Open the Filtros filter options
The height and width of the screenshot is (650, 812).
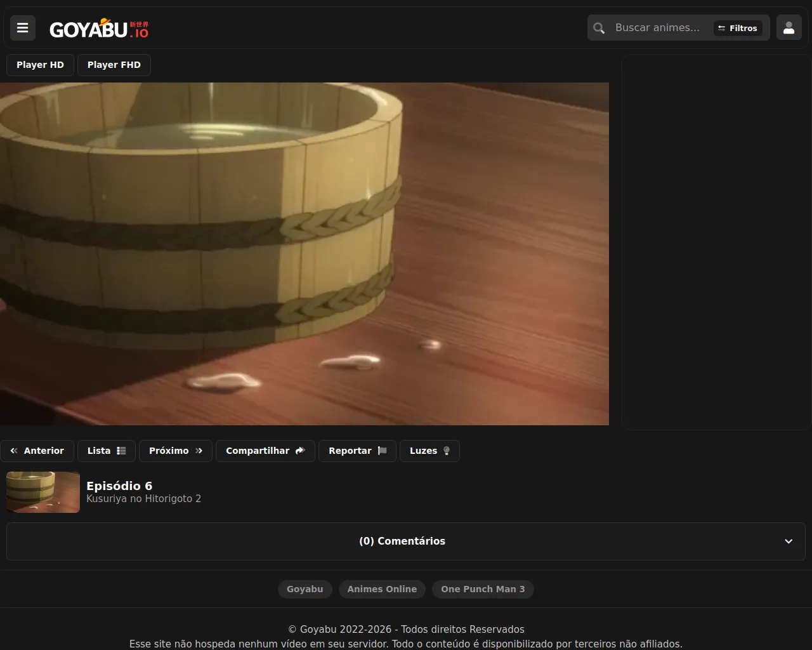click(x=738, y=28)
